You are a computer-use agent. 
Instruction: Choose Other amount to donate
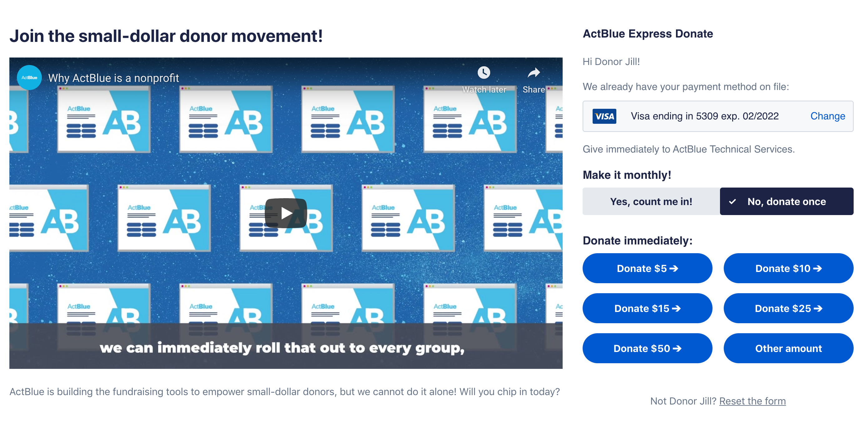click(788, 348)
